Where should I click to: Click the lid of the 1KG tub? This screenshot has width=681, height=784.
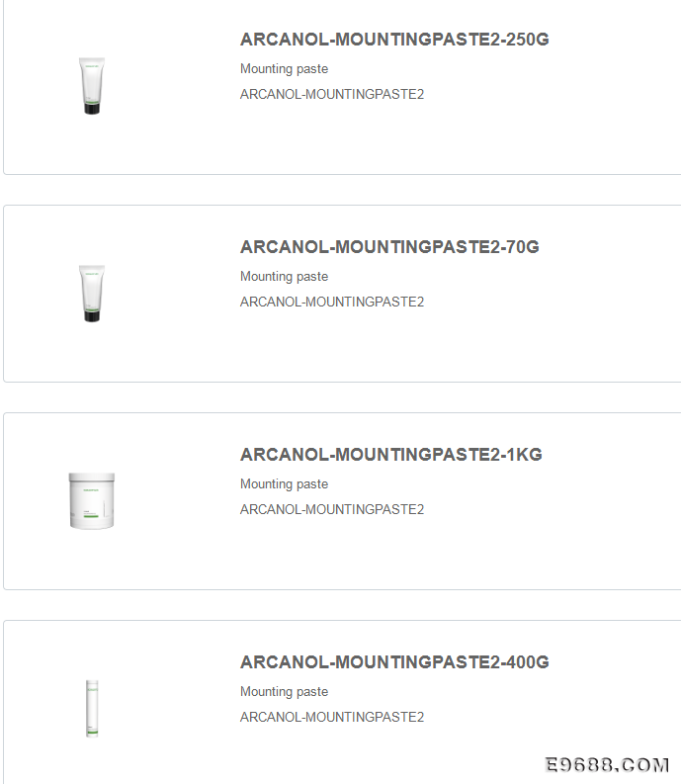click(92, 477)
